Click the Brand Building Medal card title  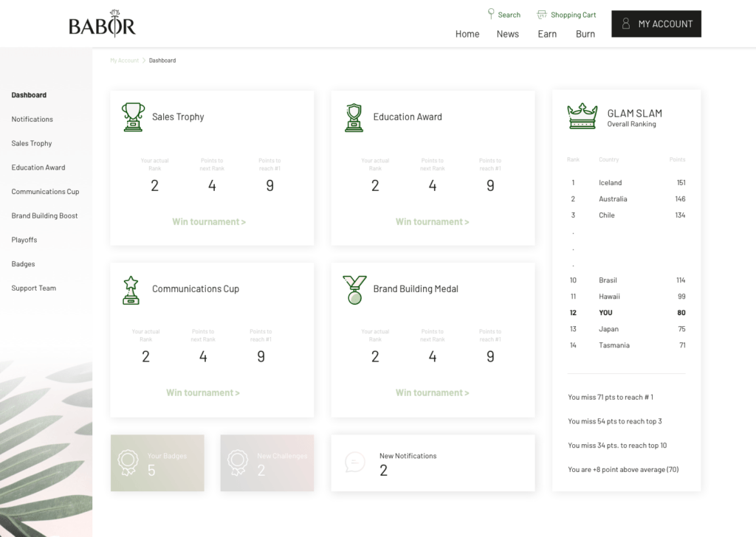point(416,289)
